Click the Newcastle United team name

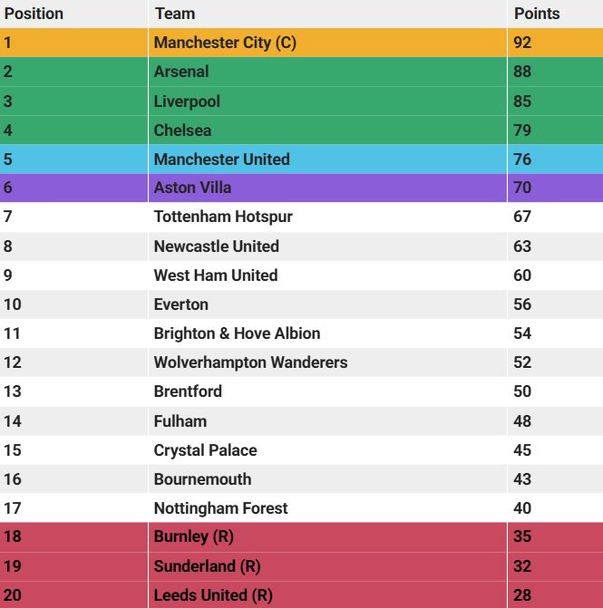216,246
